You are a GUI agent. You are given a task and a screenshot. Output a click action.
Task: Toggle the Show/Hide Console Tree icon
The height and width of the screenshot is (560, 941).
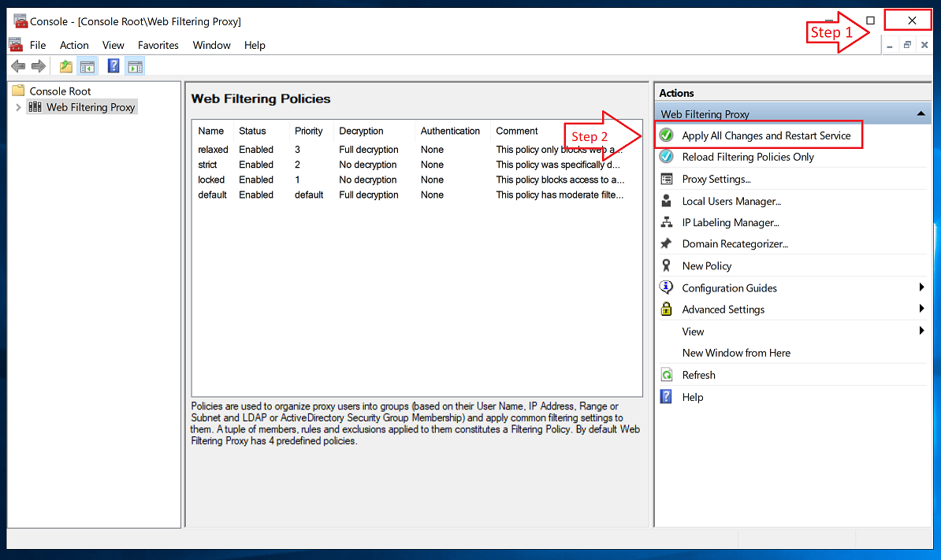point(87,66)
